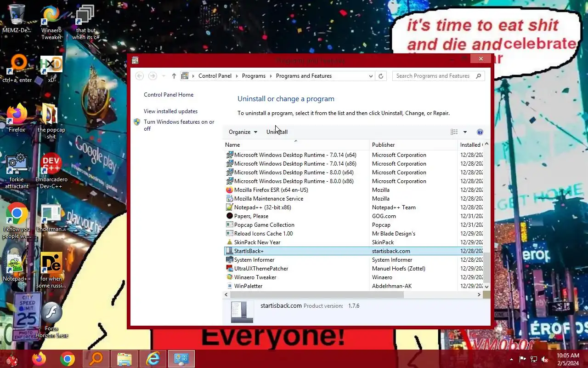The height and width of the screenshot is (368, 588).
Task: Open the Recycle Bin desktop icon
Action: coord(17,19)
